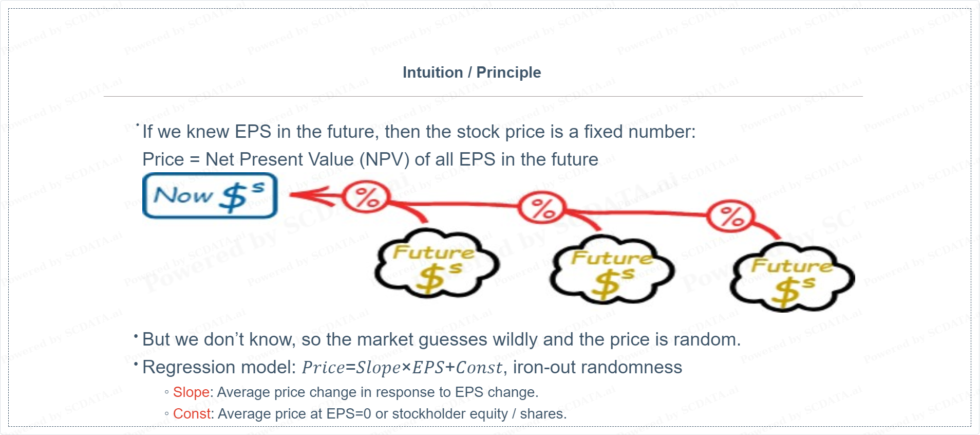Click the horizontal rule under the title

pos(483,96)
